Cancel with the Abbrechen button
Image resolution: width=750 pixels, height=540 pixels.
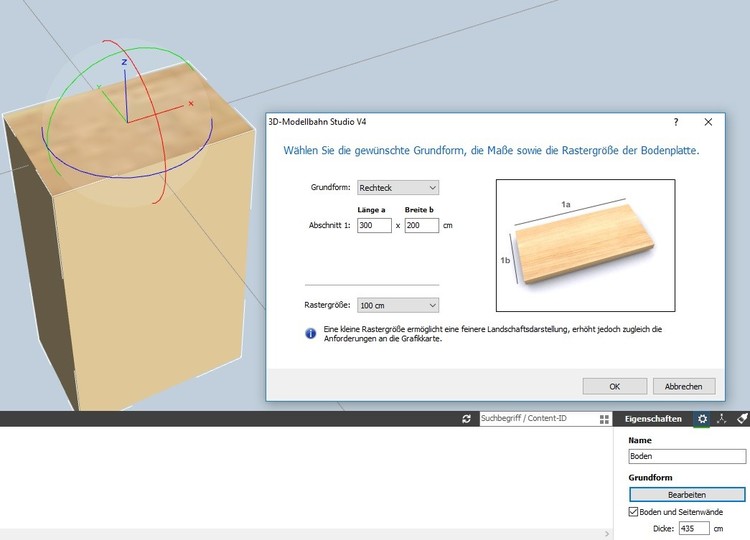pos(684,386)
